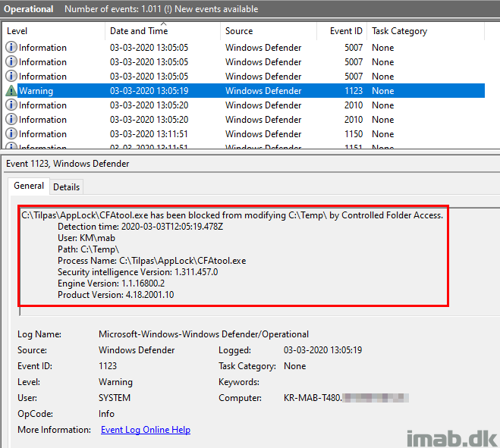Image resolution: width=500 pixels, height=448 pixels.
Task: Open the General tab
Action: pos(29,186)
